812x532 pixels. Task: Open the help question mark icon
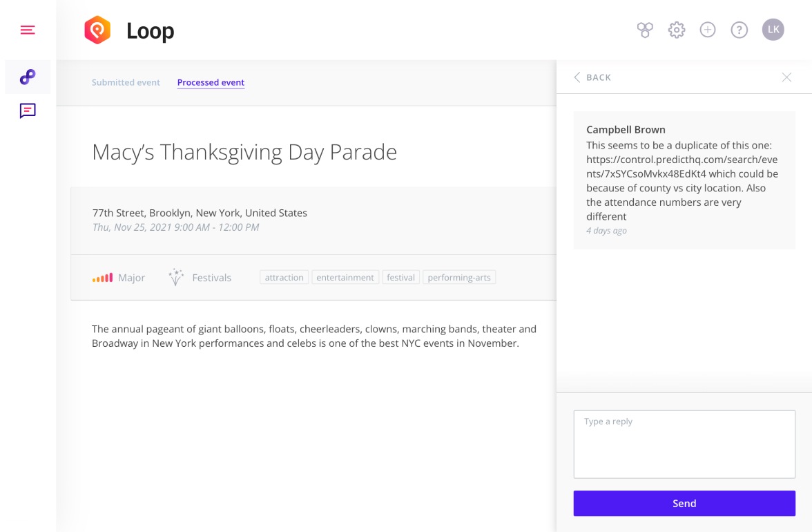(x=739, y=30)
